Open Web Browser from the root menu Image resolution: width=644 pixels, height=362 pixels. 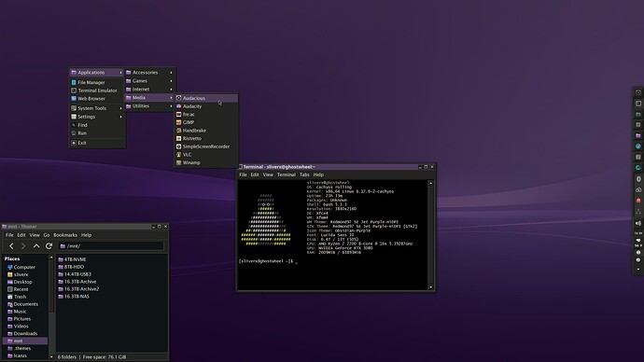click(x=97, y=99)
